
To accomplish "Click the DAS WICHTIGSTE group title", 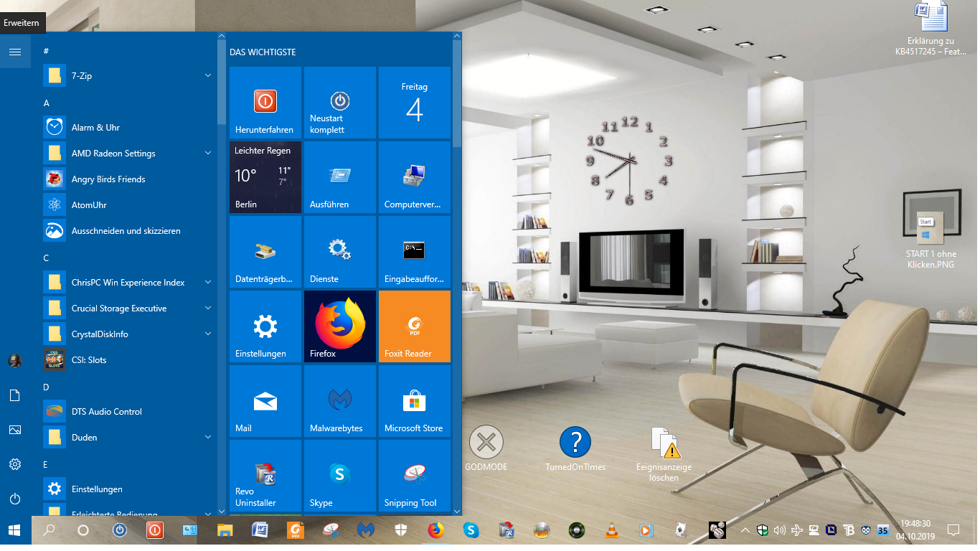I will (x=263, y=52).
